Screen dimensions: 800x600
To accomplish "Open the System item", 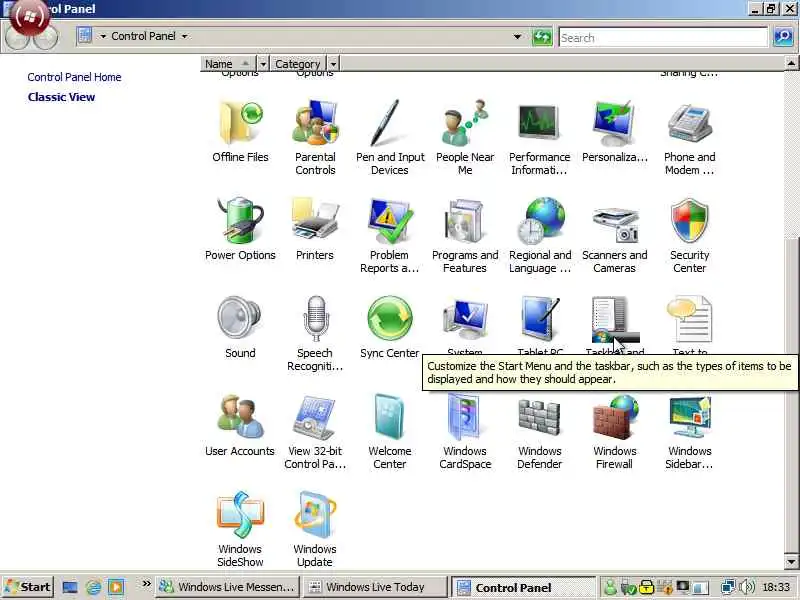I will pos(465,326).
